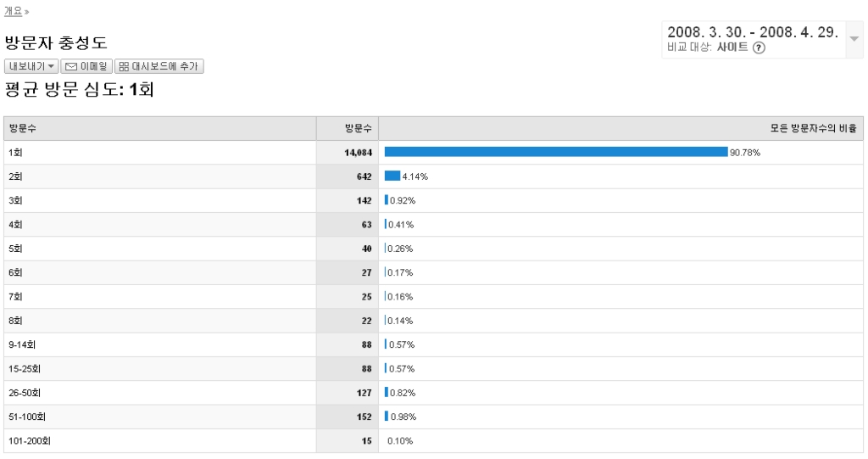
Task: Select the 51-100회 row label
Action: pyautogui.click(x=25, y=417)
